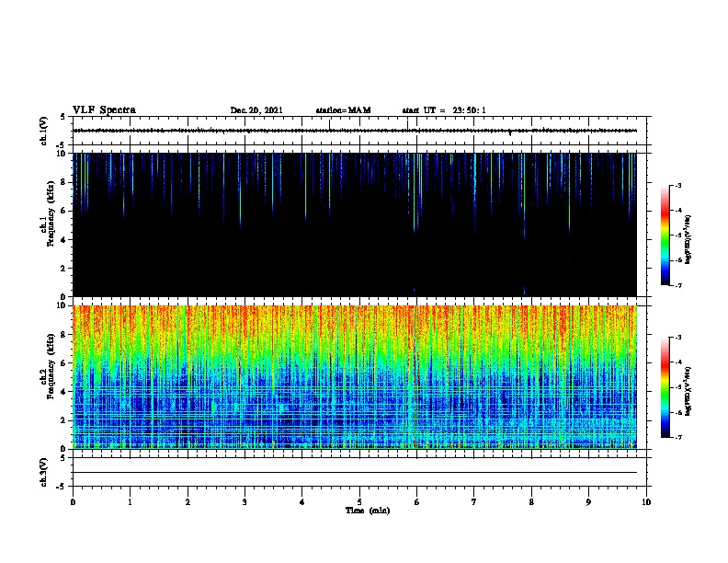Click the 'station=MAM' label

click(343, 110)
